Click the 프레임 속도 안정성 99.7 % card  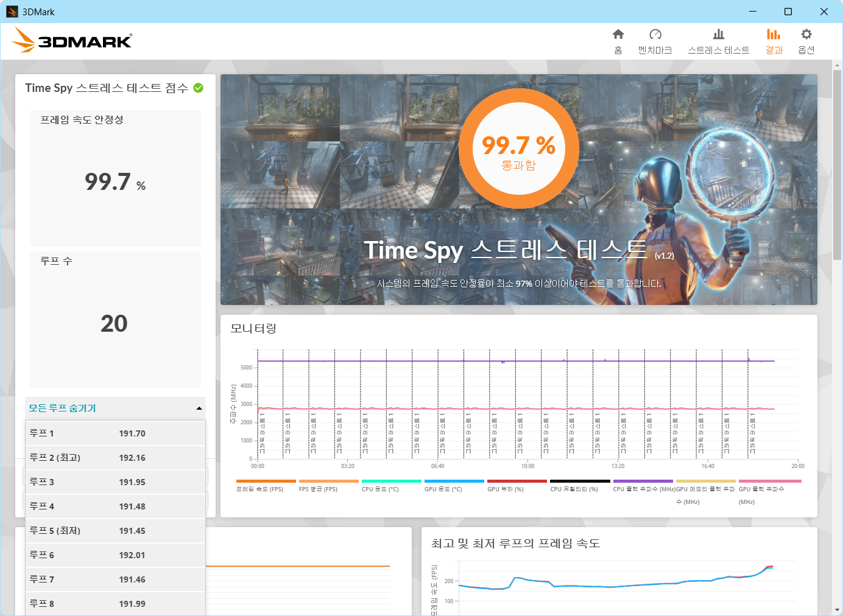115,178
